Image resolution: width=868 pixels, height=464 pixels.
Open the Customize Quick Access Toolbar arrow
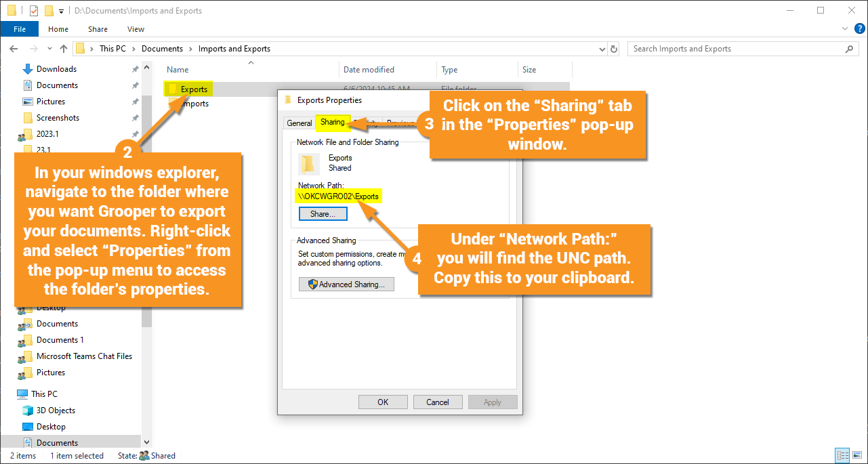tap(61, 12)
